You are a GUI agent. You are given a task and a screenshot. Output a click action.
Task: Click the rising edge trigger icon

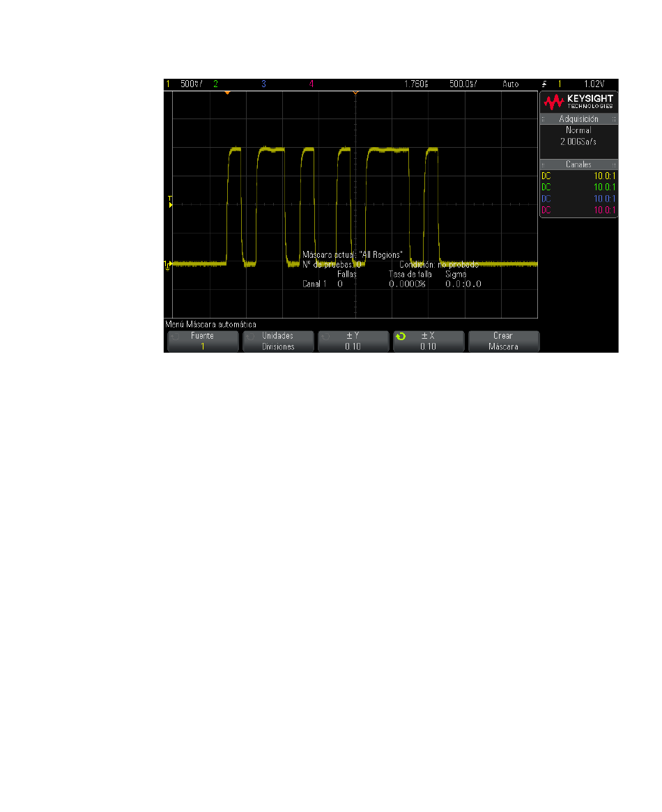pos(544,84)
